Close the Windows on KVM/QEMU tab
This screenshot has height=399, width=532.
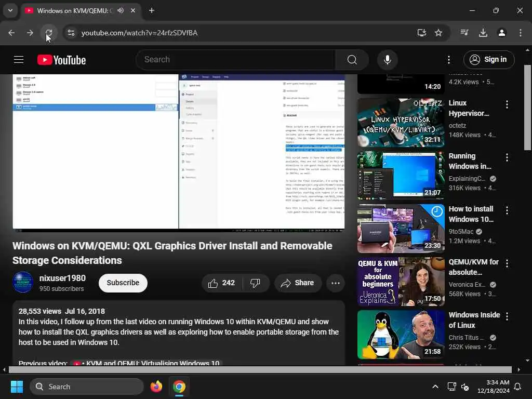click(133, 10)
